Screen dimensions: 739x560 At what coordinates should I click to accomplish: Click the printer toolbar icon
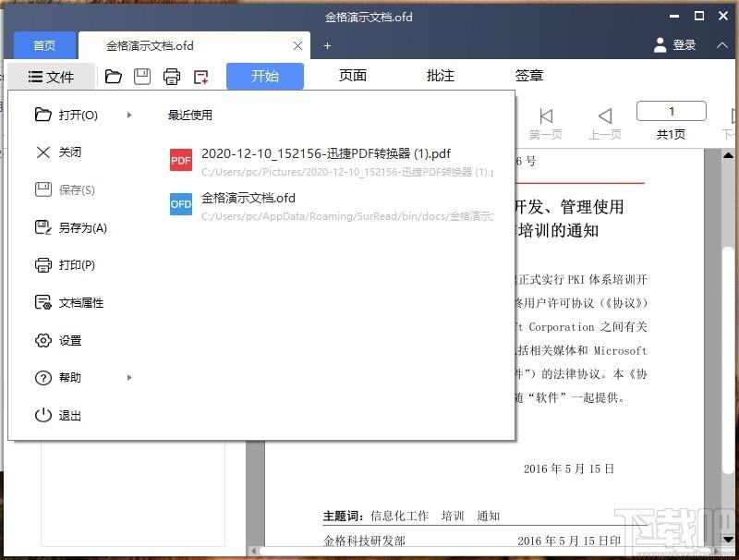[172, 77]
